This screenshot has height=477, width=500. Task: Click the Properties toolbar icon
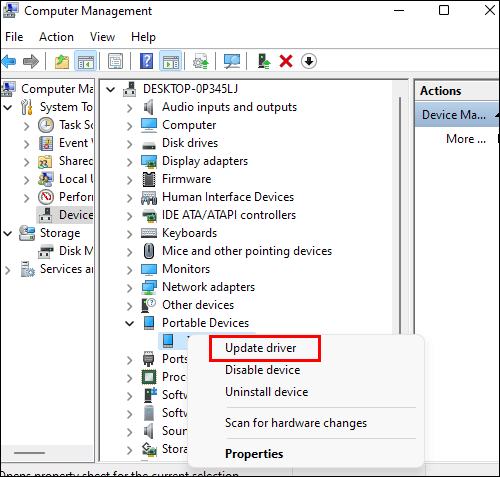click(x=115, y=61)
